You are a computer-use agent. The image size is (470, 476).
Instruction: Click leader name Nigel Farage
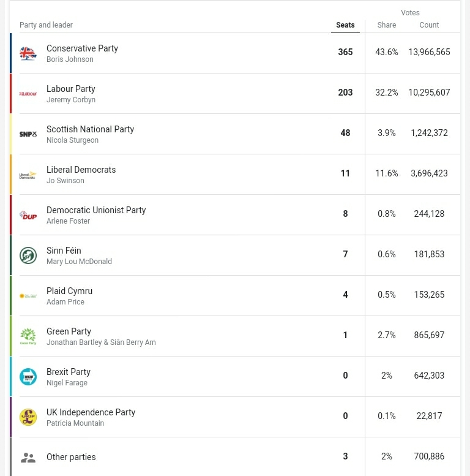(x=67, y=383)
